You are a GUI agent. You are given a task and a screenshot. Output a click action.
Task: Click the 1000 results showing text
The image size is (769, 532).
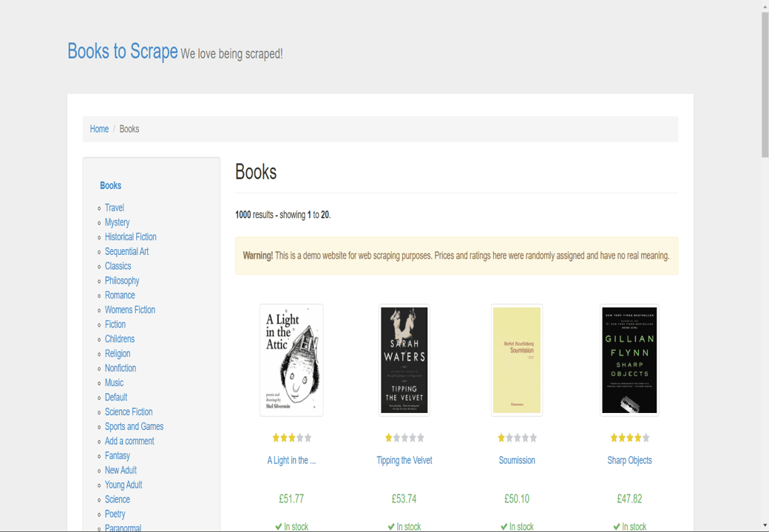(x=283, y=214)
